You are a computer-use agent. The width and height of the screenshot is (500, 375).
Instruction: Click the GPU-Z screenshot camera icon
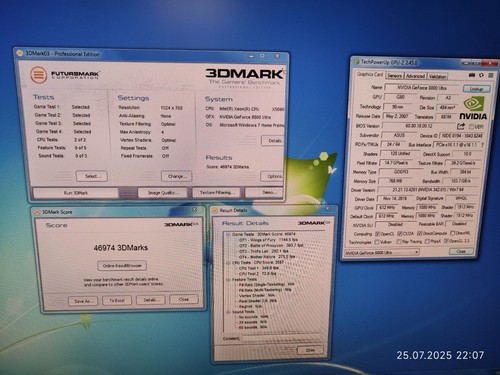(472, 75)
